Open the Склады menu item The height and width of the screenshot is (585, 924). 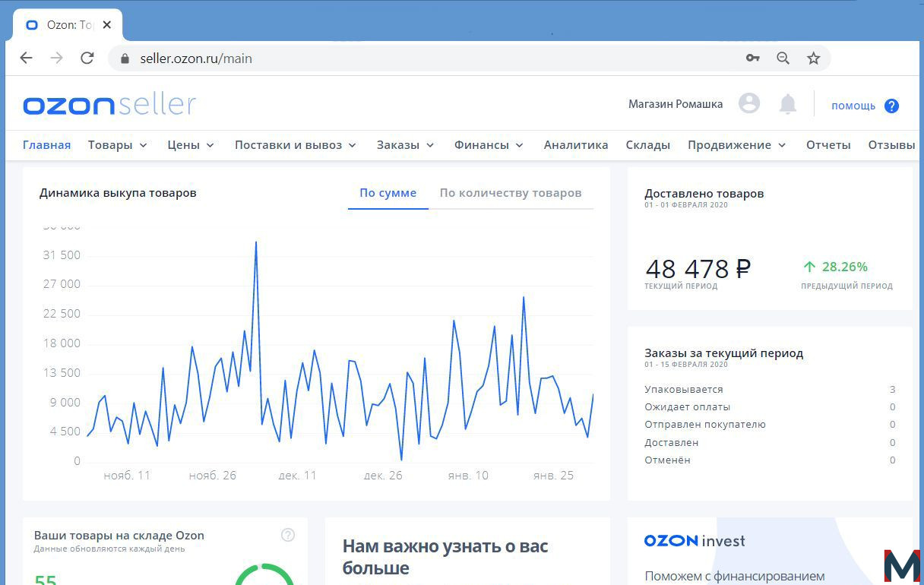pos(648,145)
